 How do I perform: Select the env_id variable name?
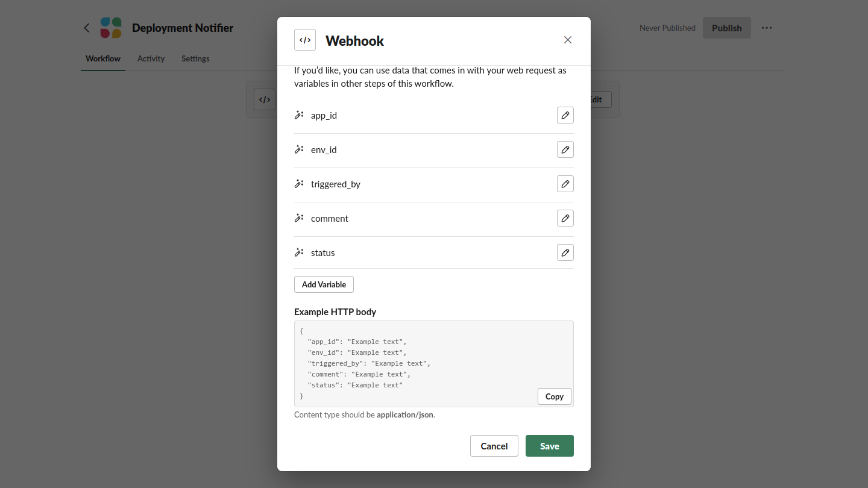(324, 149)
